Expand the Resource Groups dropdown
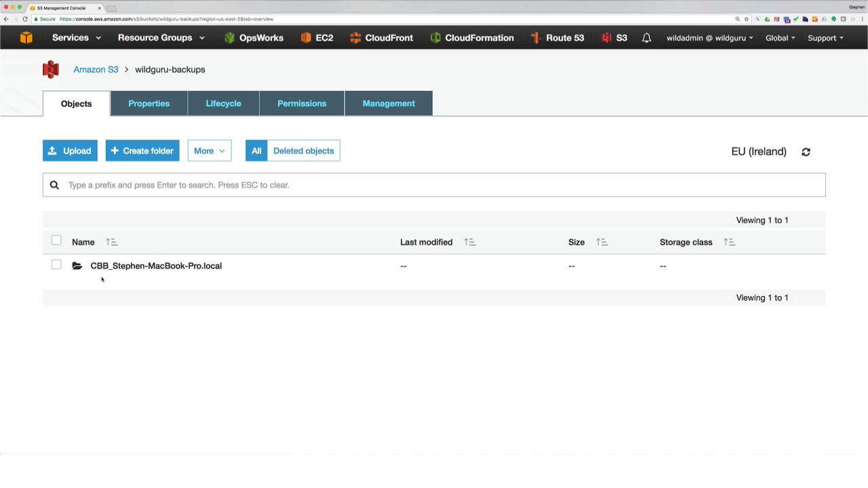 coord(161,38)
